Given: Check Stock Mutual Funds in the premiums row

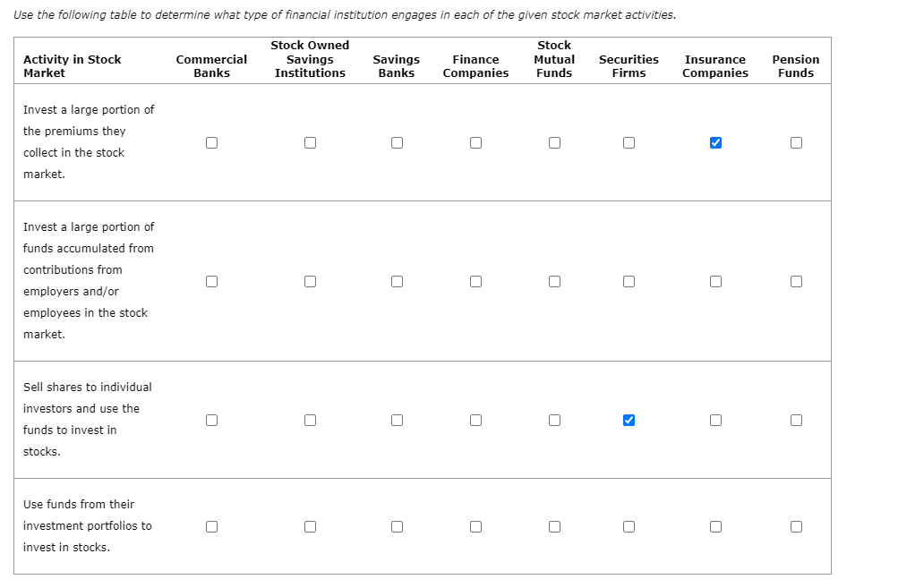Looking at the screenshot, I should [x=554, y=142].
